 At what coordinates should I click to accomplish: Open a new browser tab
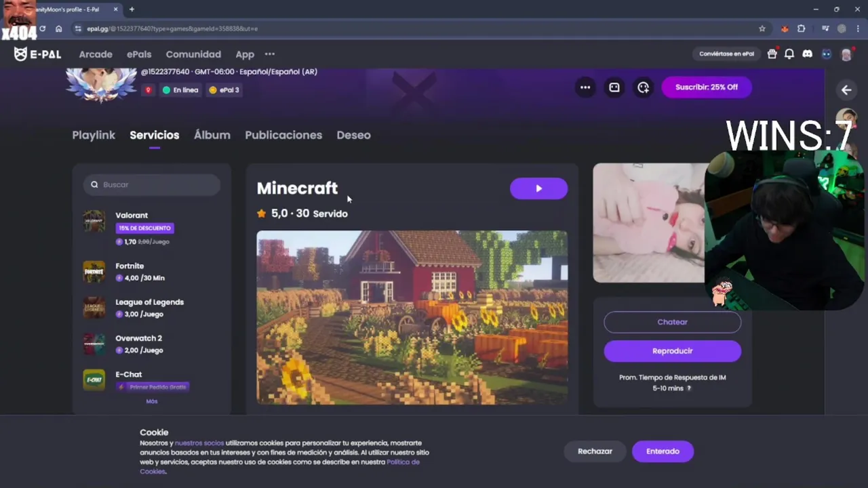[132, 9]
